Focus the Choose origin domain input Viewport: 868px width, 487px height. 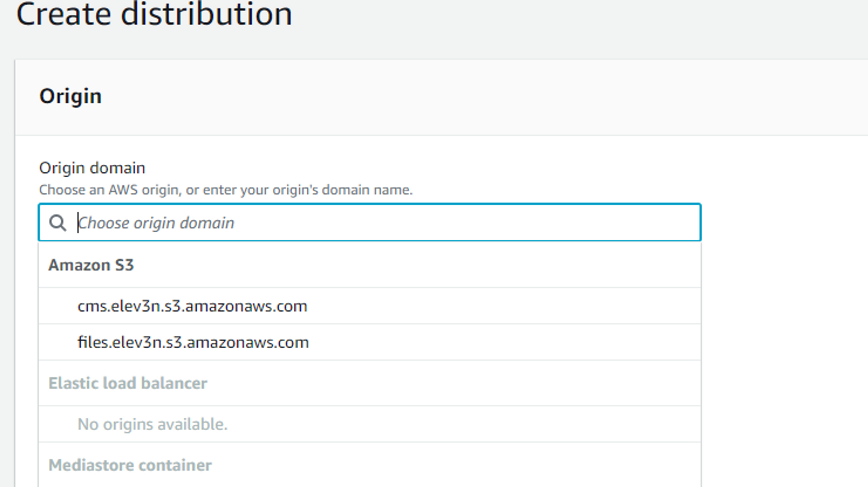[x=371, y=223]
